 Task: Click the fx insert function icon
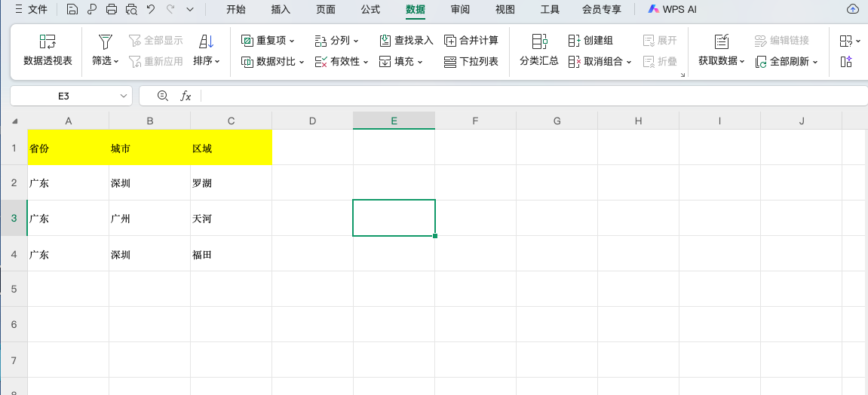click(186, 96)
